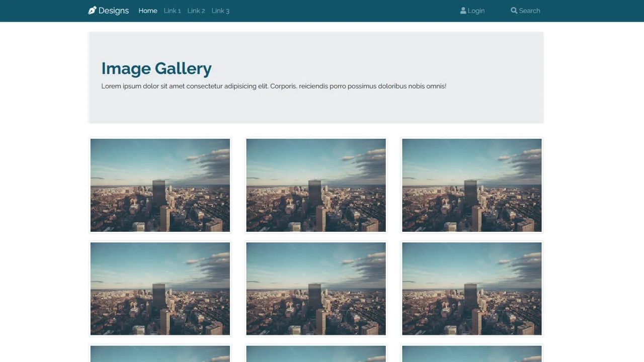
Task: Open Link 1 from the navbar
Action: (172, 11)
